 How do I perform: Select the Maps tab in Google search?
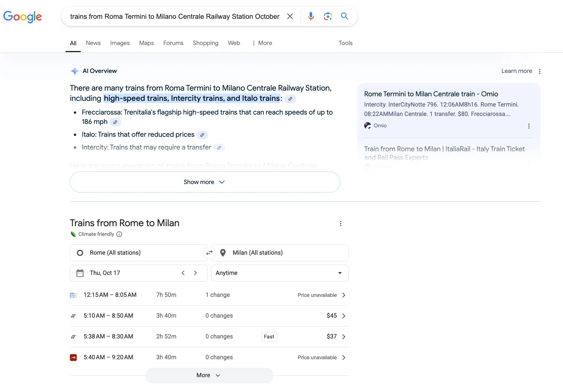[x=147, y=43]
